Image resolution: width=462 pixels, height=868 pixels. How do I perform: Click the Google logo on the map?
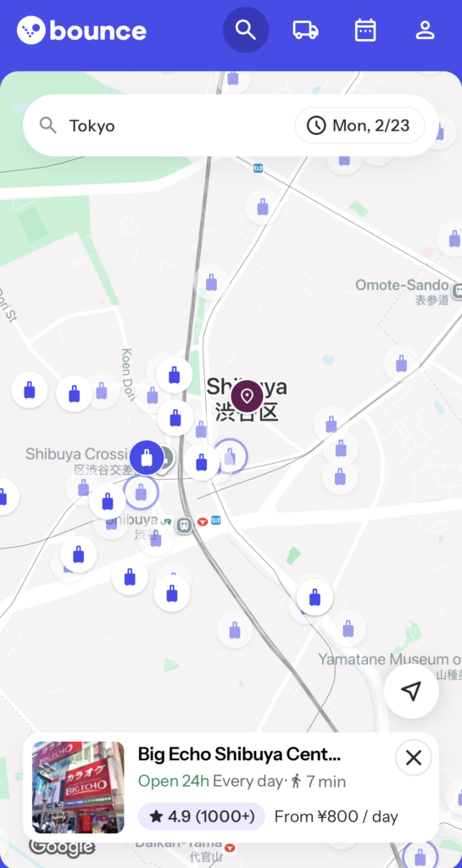[62, 847]
